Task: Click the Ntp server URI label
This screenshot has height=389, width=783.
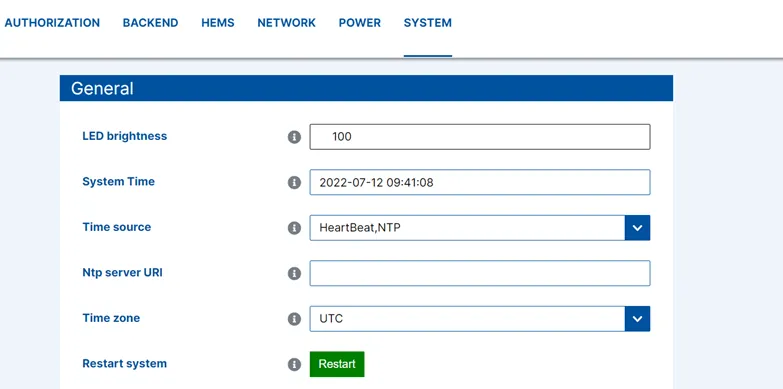Action: 122,273
